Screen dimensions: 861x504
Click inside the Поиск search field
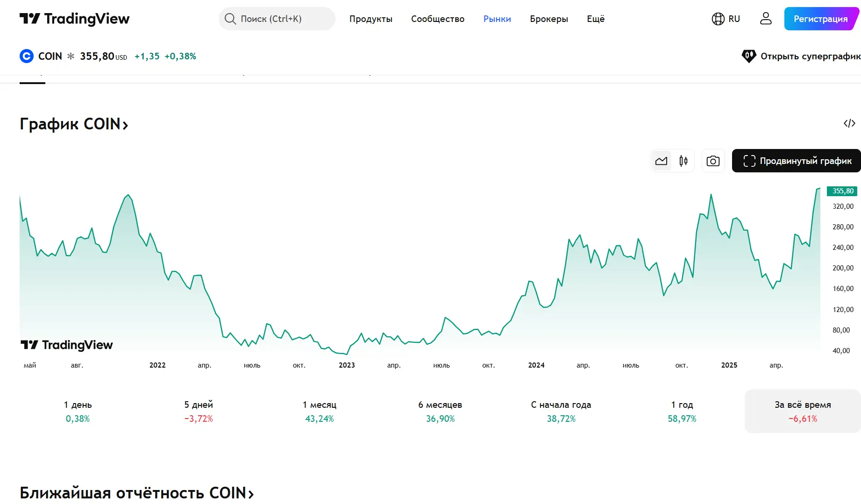(x=277, y=19)
